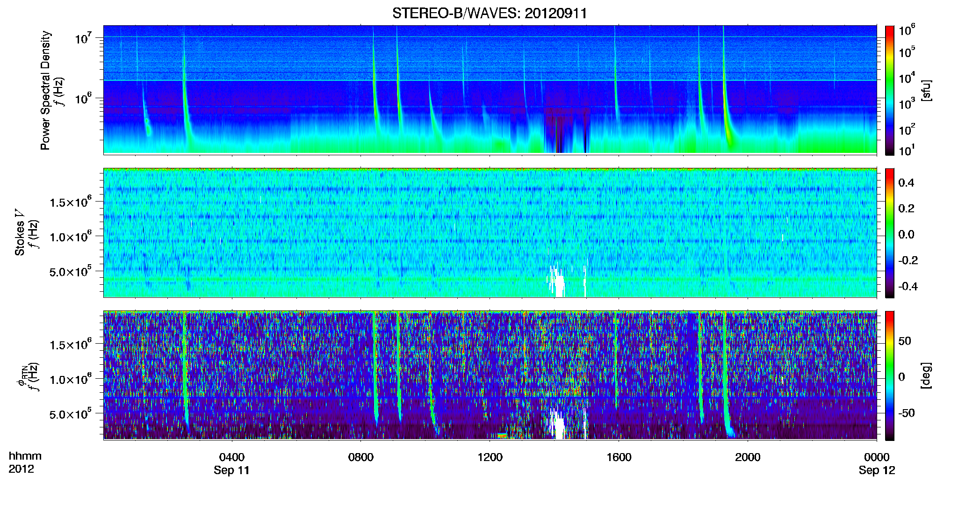This screenshot has width=980, height=505.
Task: Click the -50 label on degrees color bar
Action: (907, 413)
